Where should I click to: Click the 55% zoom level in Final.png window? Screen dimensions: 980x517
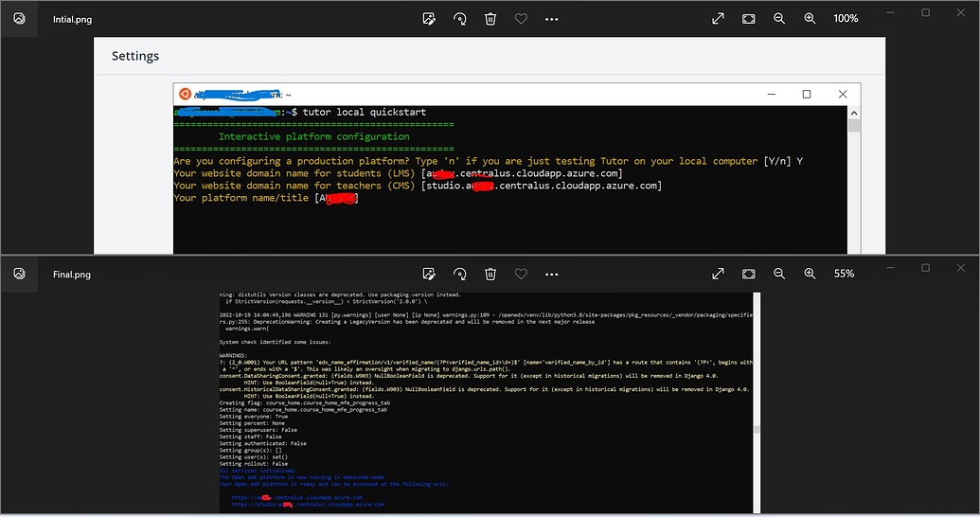(844, 274)
